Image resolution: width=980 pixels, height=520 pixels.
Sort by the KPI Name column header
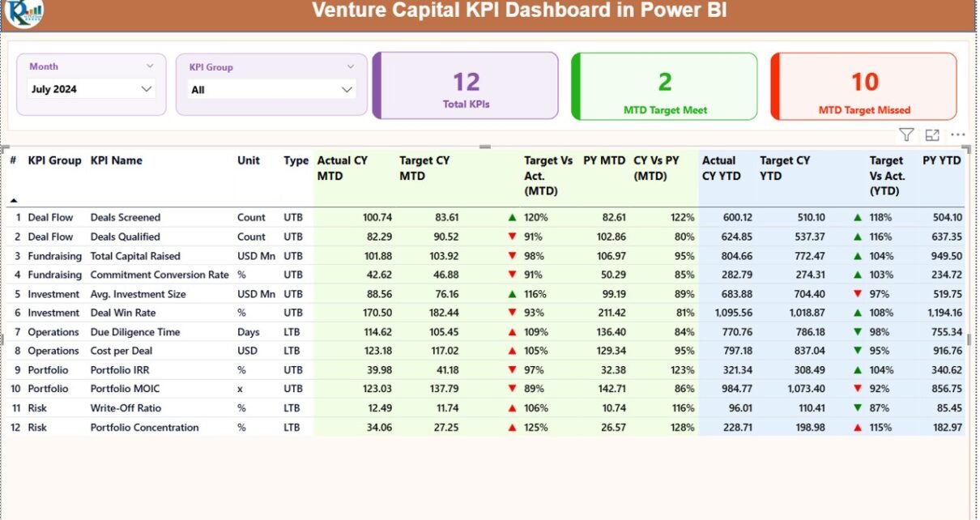(116, 160)
